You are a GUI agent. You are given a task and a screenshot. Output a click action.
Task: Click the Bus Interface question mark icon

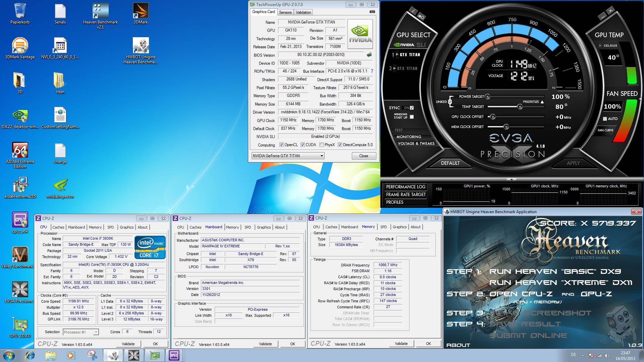pyautogui.click(x=372, y=71)
